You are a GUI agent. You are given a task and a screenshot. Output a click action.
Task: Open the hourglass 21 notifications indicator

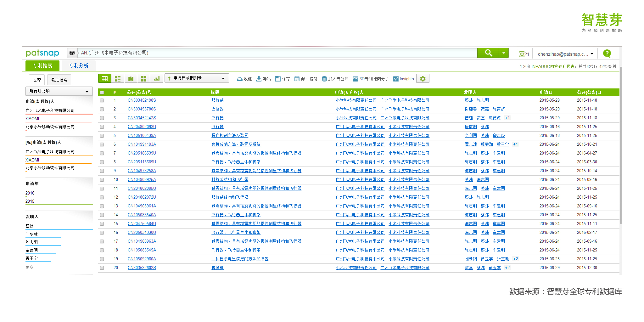point(524,54)
